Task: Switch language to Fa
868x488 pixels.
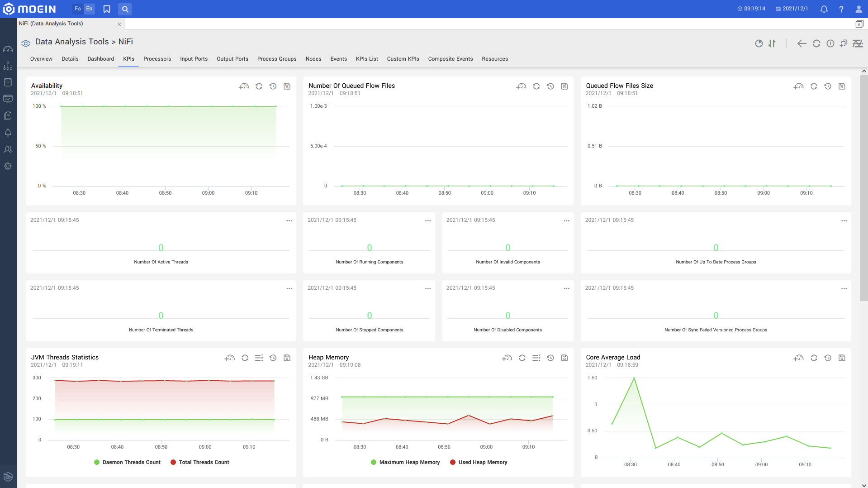Action: [78, 9]
